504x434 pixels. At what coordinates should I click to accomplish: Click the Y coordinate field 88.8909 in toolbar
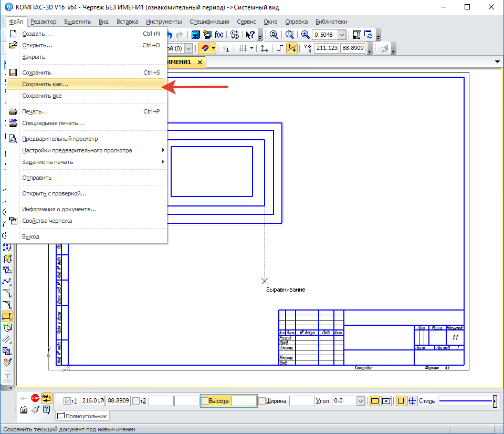tap(353, 48)
